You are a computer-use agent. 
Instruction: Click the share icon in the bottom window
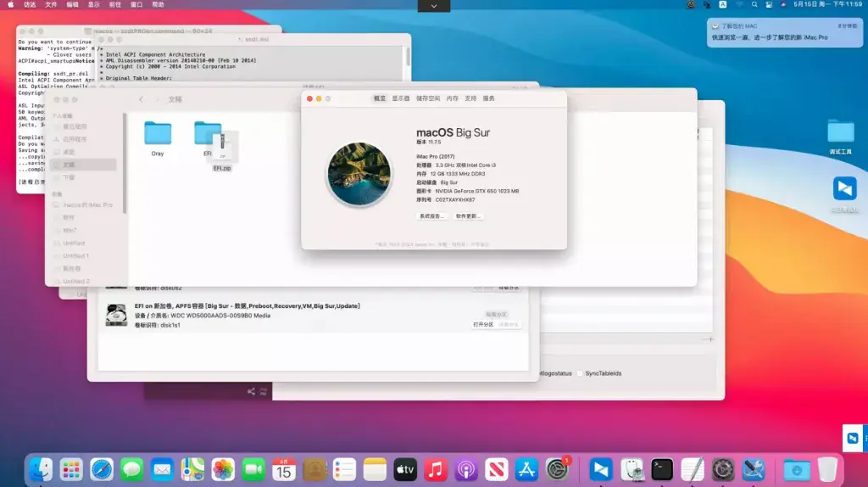251,392
